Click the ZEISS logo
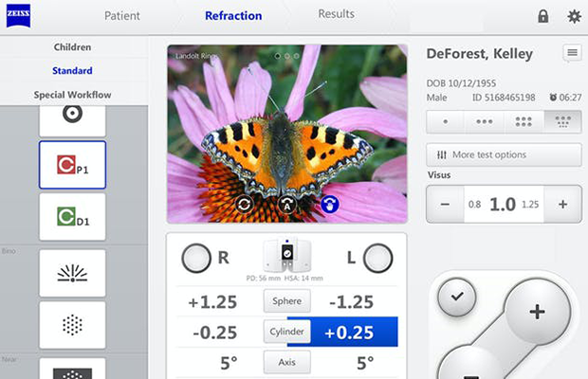This screenshot has height=379, width=588. [x=18, y=16]
